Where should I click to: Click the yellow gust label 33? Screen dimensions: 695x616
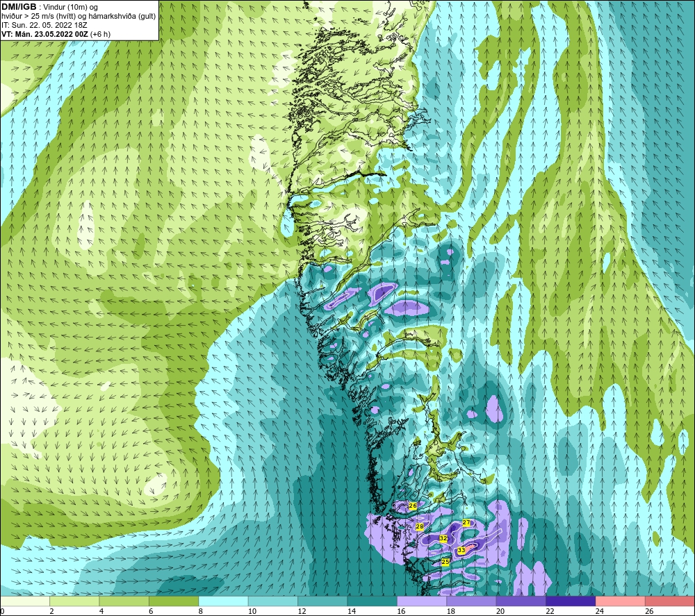coord(461,551)
